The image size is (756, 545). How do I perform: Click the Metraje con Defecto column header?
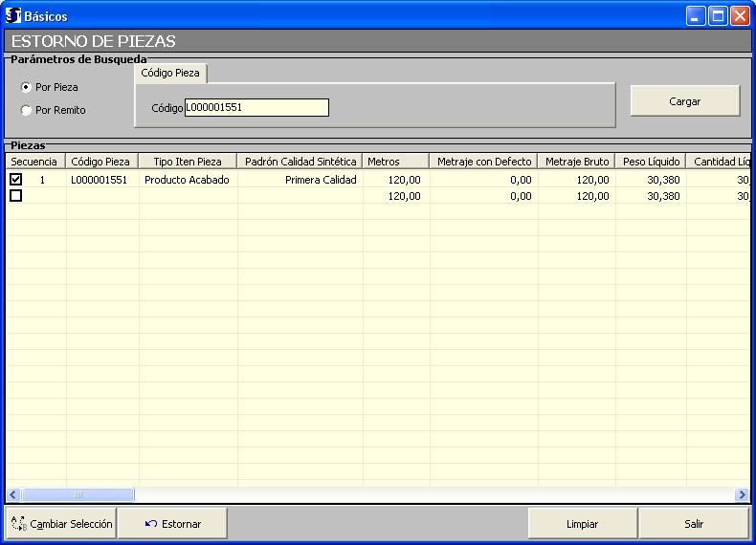(483, 162)
